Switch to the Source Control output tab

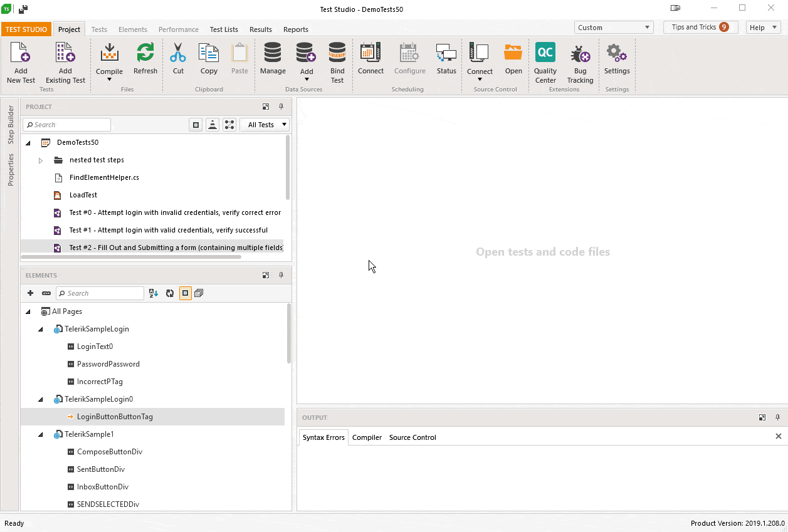point(412,437)
